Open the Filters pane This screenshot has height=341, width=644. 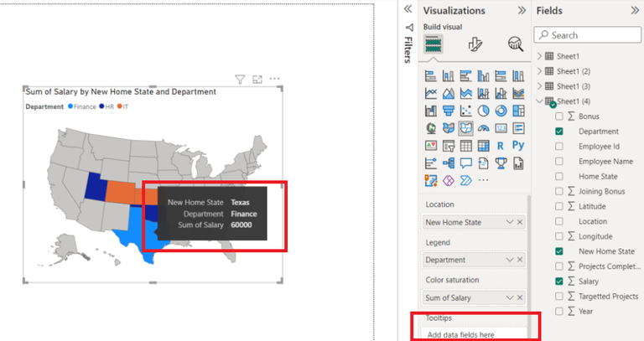coord(408,44)
